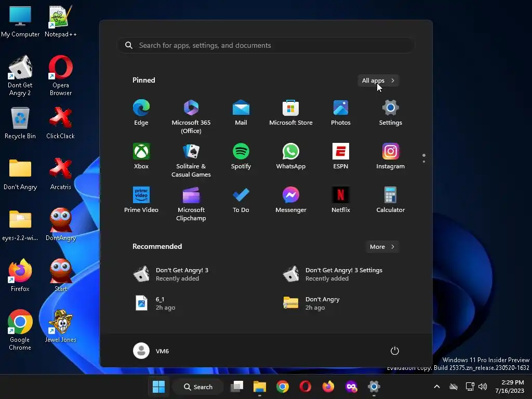The width and height of the screenshot is (532, 399).
Task: Show hidden system tray icons
Action: click(x=437, y=387)
